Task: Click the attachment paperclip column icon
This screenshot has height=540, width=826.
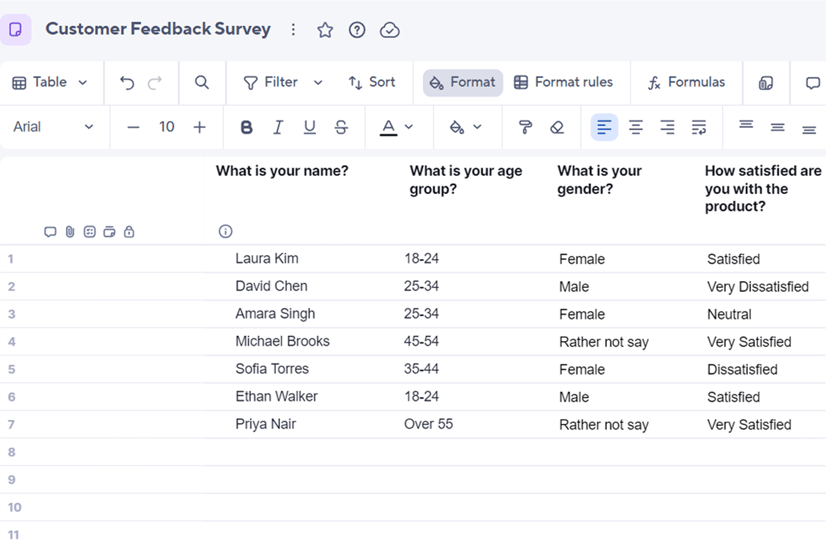Action: (70, 232)
